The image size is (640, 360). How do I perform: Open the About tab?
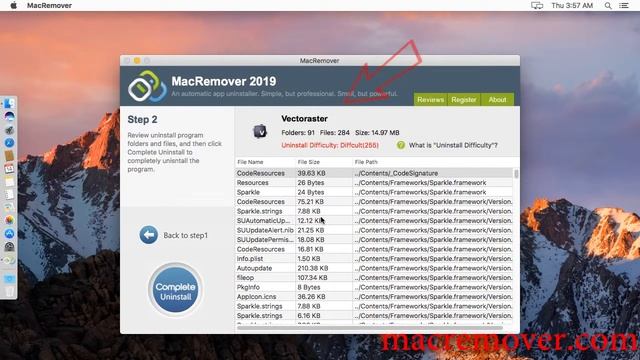[x=497, y=100]
